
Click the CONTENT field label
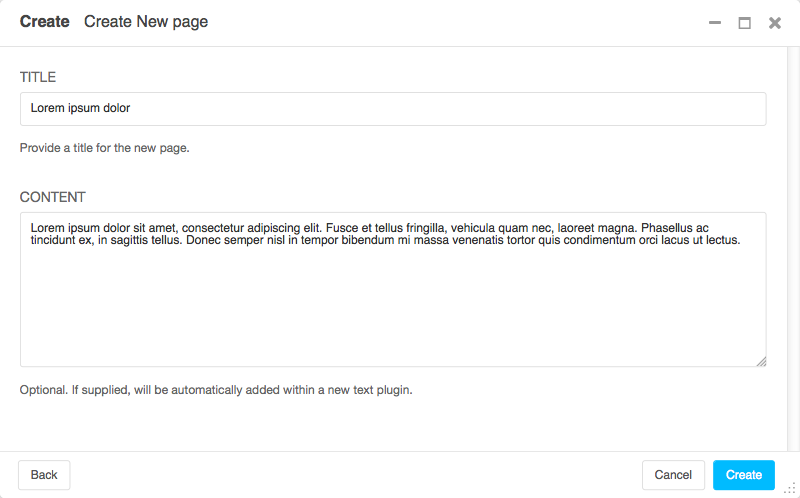click(53, 197)
